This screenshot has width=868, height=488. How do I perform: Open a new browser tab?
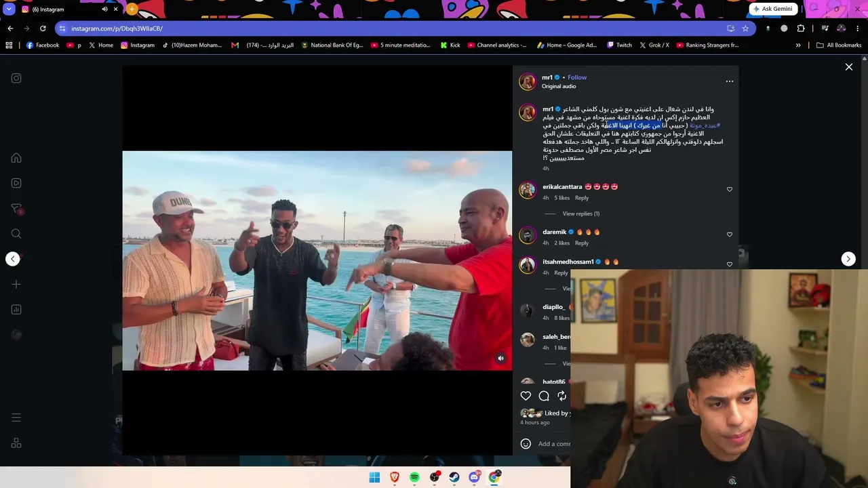tap(132, 9)
